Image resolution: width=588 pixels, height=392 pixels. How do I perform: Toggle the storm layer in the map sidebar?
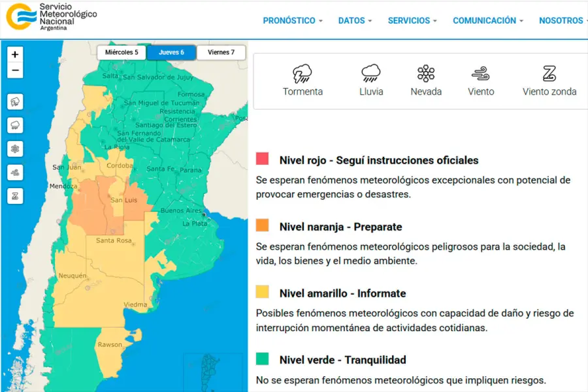click(x=15, y=101)
